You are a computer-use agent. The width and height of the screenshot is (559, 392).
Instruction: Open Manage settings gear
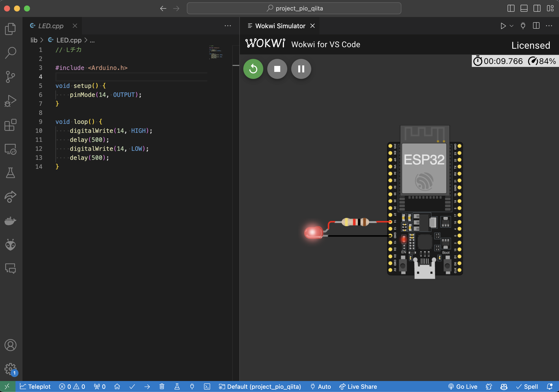click(10, 369)
